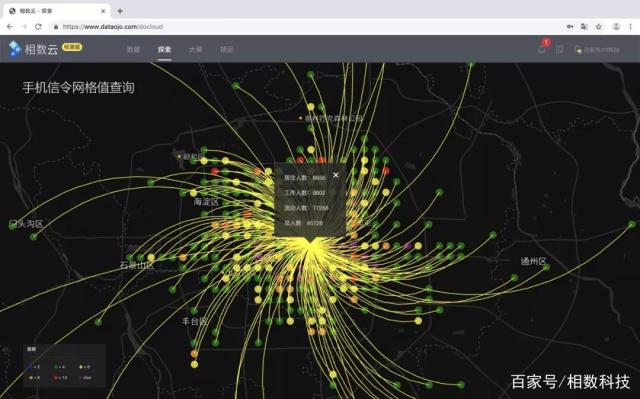Click the legend panel title
This screenshot has height=399, width=640.
tap(31, 349)
